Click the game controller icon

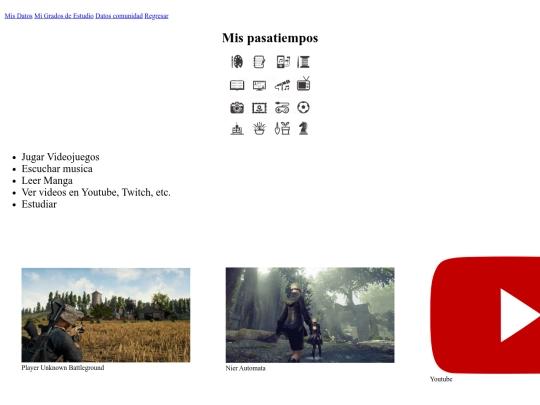coord(282,108)
